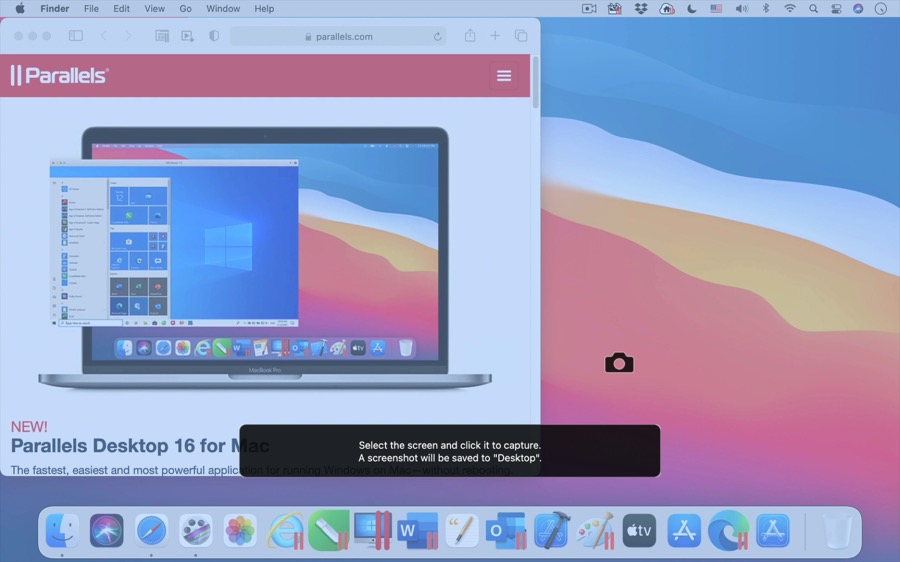
Task: Click the Safari page scrollbar
Action: [x=535, y=85]
